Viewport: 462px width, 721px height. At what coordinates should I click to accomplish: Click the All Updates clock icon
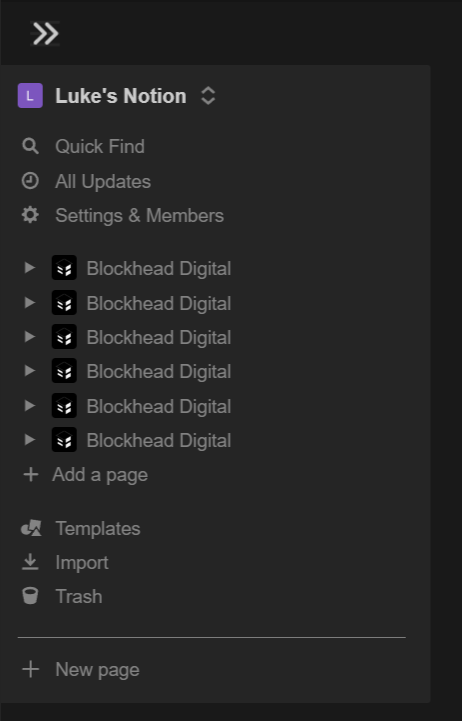30,181
